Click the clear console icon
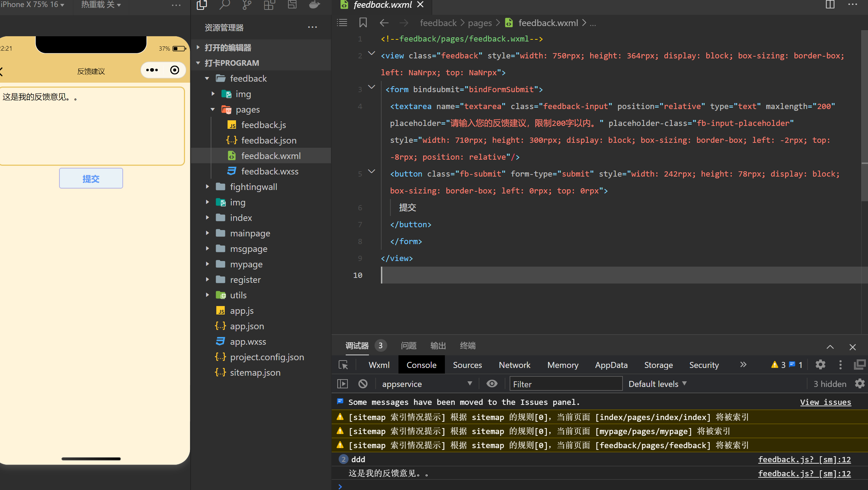 pos(363,384)
